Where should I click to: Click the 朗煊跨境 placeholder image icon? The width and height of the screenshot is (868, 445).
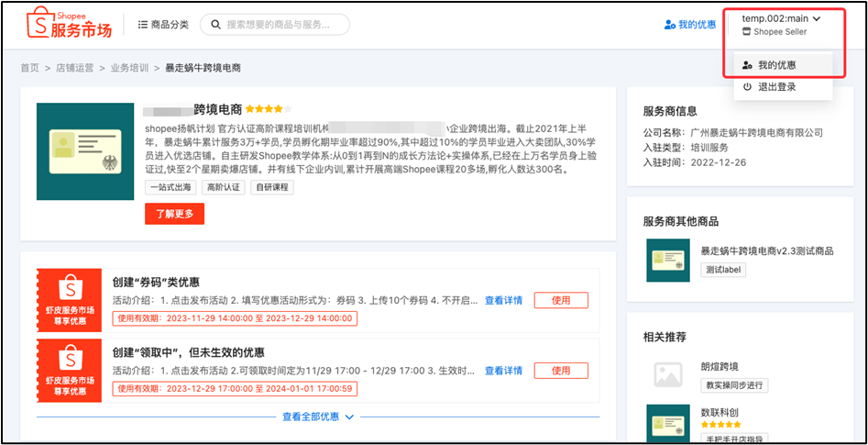668,374
